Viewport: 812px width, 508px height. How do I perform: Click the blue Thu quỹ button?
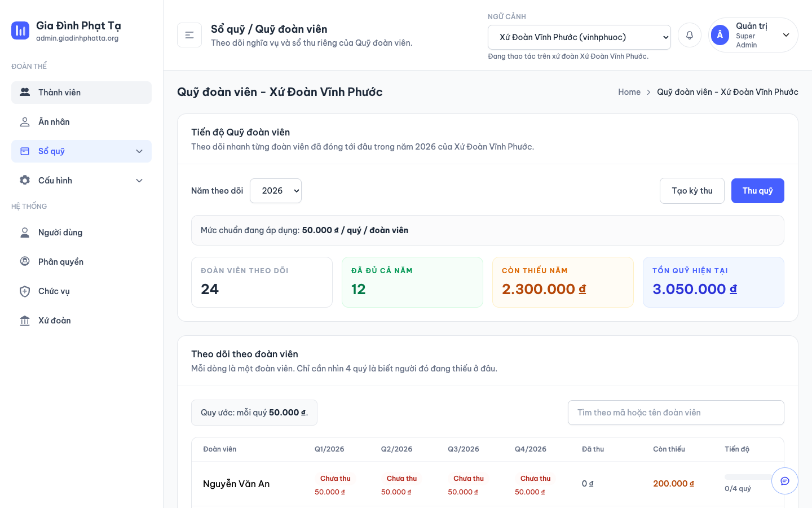point(757,191)
